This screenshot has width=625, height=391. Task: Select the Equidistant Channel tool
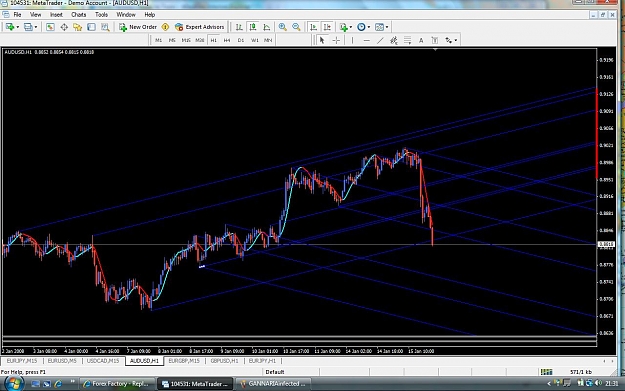tap(394, 40)
